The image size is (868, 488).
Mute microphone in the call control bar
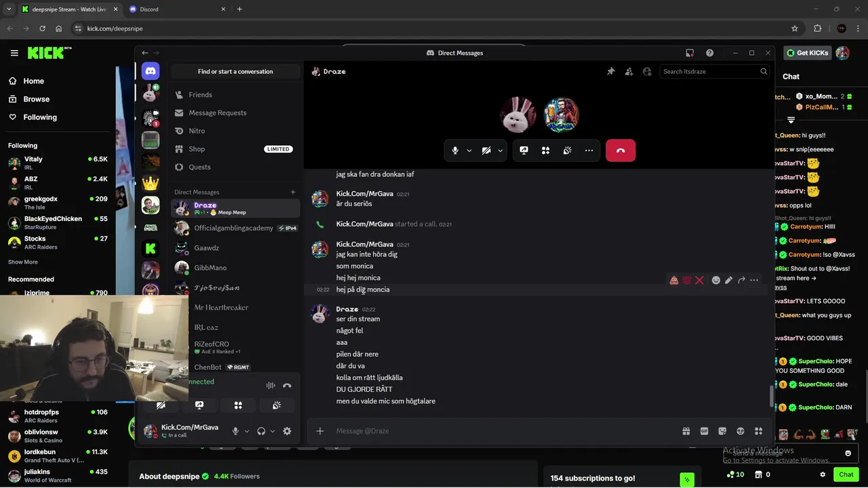(x=455, y=150)
